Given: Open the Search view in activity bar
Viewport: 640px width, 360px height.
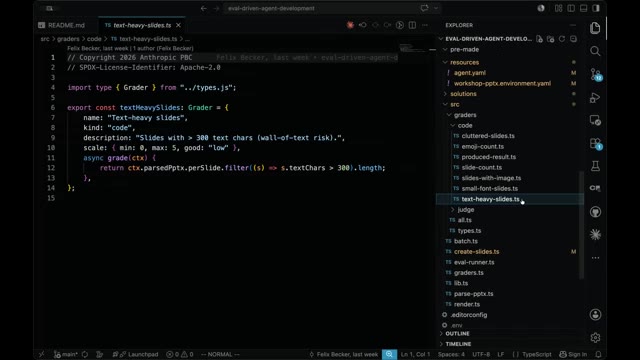Looking at the screenshot, I should [x=595, y=51].
